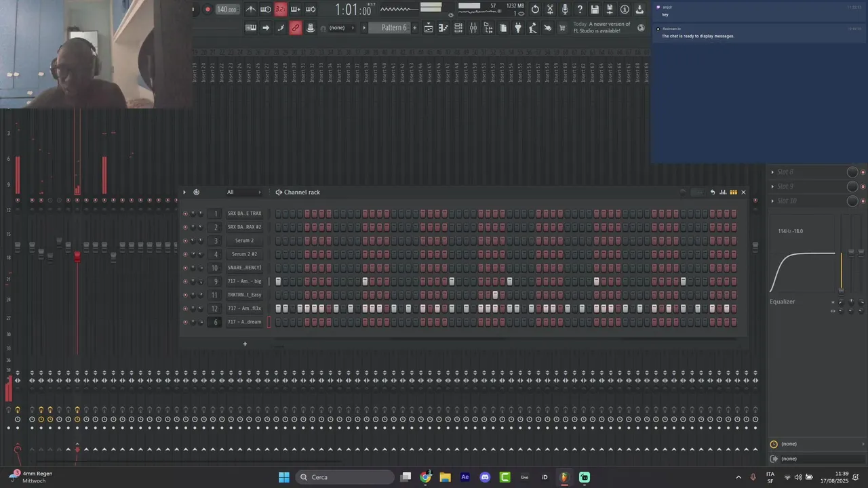The height and width of the screenshot is (488, 868).
Task: Click the stamp note tool icon
Action: coord(311,28)
